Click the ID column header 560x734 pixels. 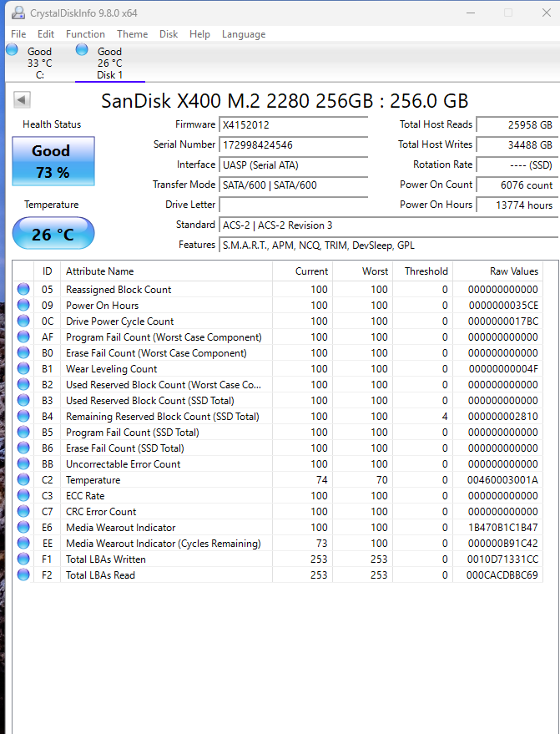(x=48, y=271)
